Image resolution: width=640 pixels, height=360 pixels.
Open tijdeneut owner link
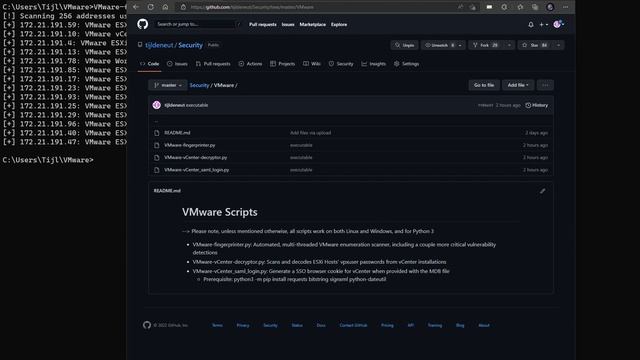coord(159,45)
